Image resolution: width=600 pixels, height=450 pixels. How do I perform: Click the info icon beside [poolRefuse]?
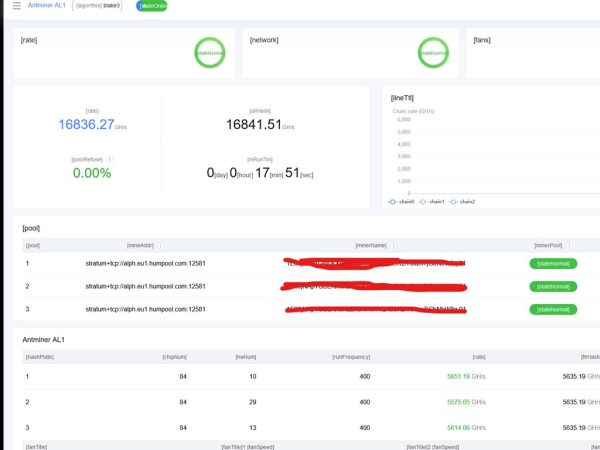(109, 159)
